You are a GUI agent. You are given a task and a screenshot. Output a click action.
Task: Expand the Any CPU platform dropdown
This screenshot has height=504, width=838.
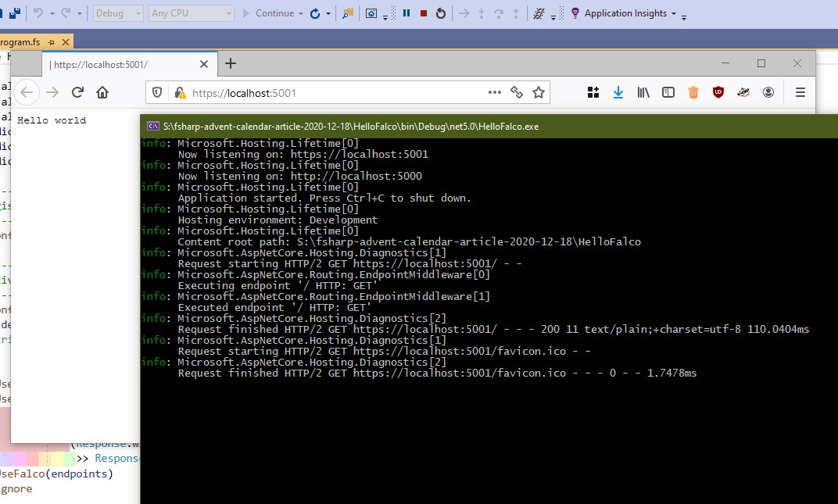pyautogui.click(x=191, y=13)
